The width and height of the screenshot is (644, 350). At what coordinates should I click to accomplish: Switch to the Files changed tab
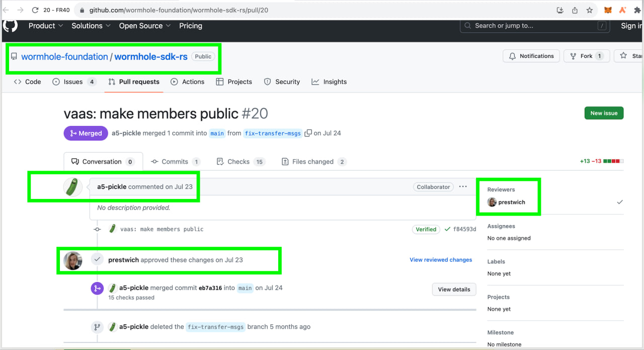point(313,162)
